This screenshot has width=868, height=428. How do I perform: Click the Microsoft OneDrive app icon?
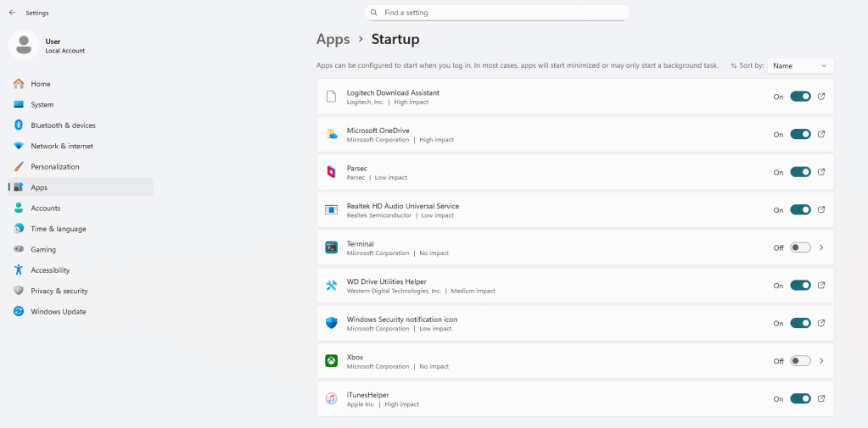331,134
